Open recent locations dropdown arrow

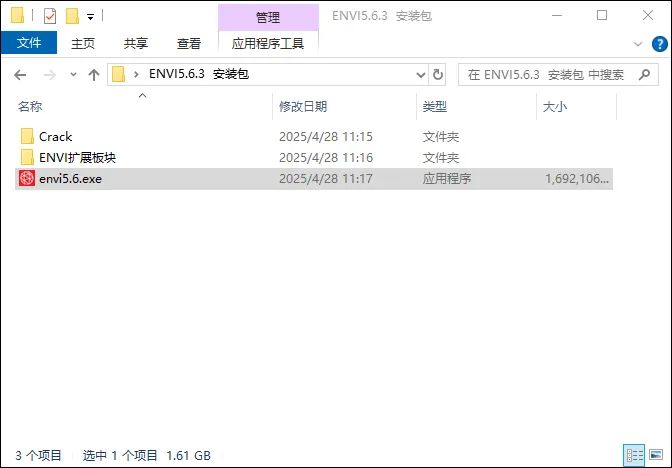point(73,75)
